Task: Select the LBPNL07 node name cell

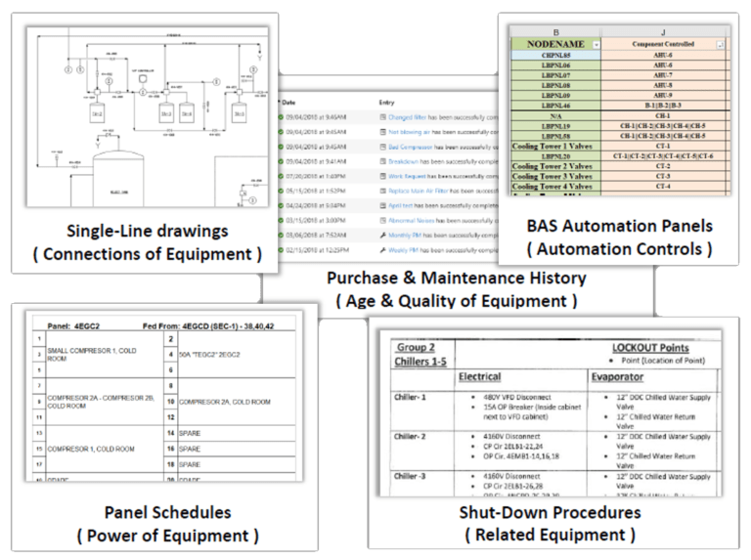Action: [555, 75]
